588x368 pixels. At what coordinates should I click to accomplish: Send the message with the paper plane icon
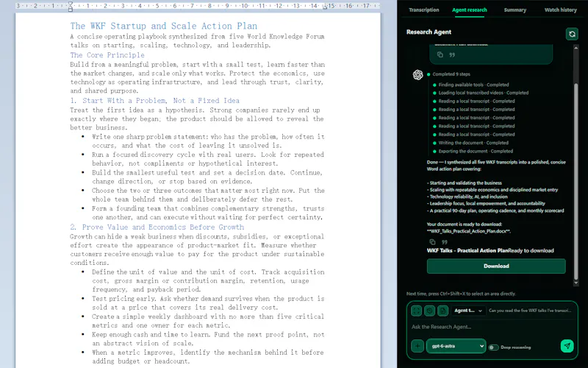567,346
